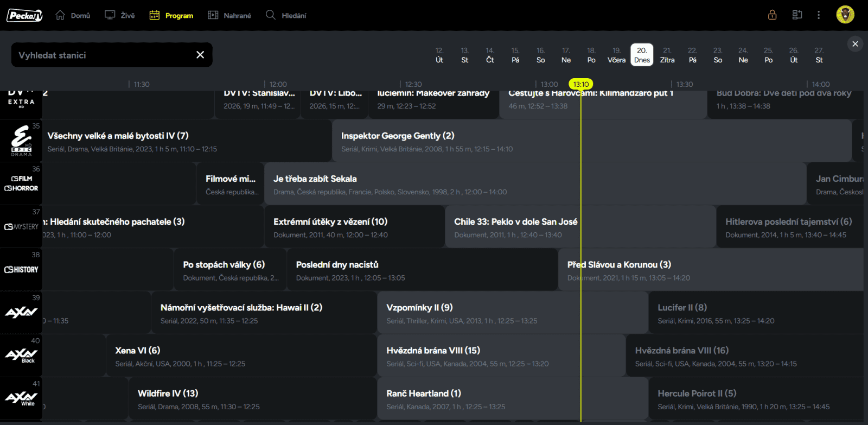Click the 13:10 current time marker
Viewport: 868px width, 425px height.
coord(580,84)
